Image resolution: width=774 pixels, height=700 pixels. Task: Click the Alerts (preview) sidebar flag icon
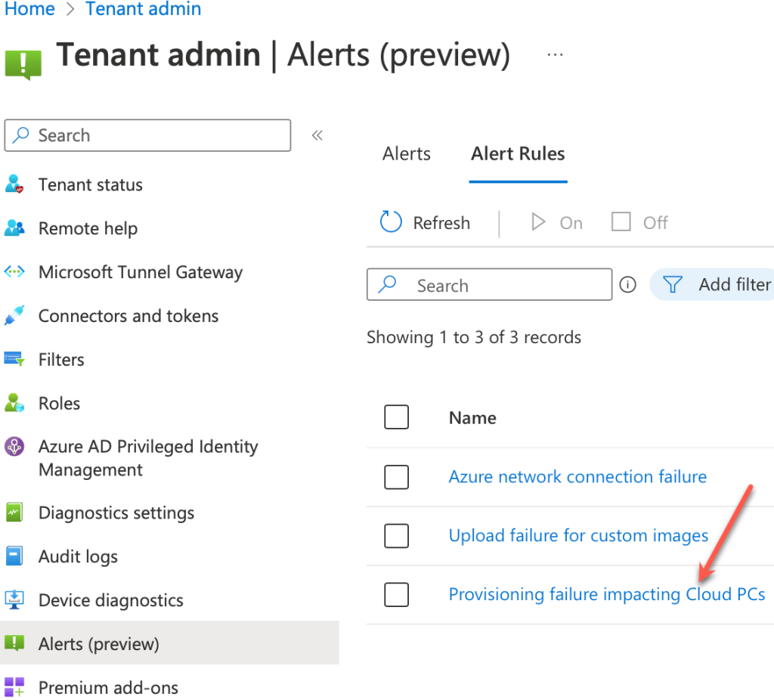pos(14,643)
